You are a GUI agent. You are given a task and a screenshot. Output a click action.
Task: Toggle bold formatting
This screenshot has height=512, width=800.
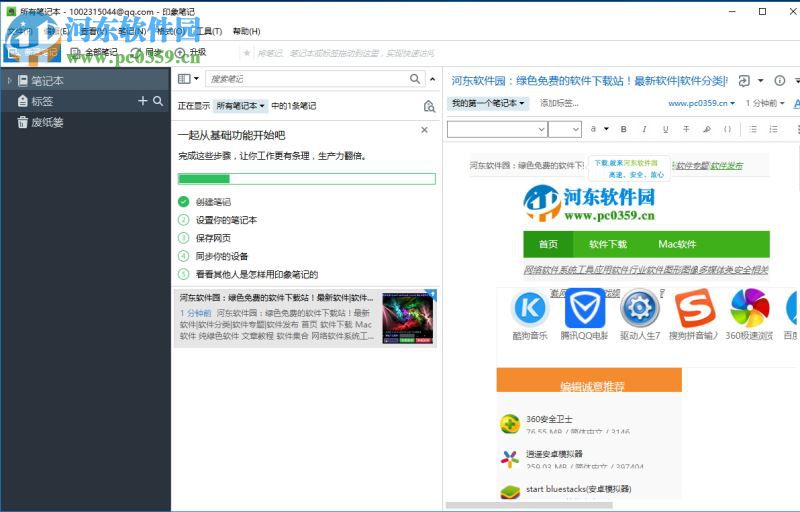coord(623,130)
